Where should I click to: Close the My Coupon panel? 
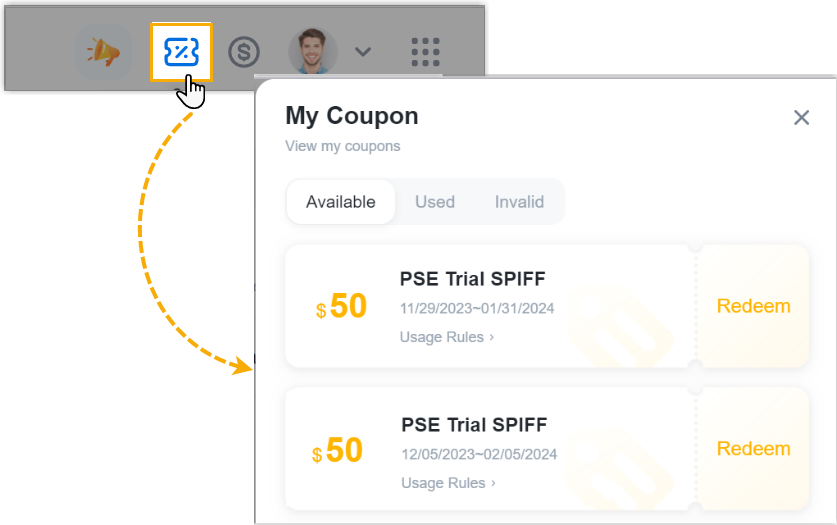pos(801,118)
